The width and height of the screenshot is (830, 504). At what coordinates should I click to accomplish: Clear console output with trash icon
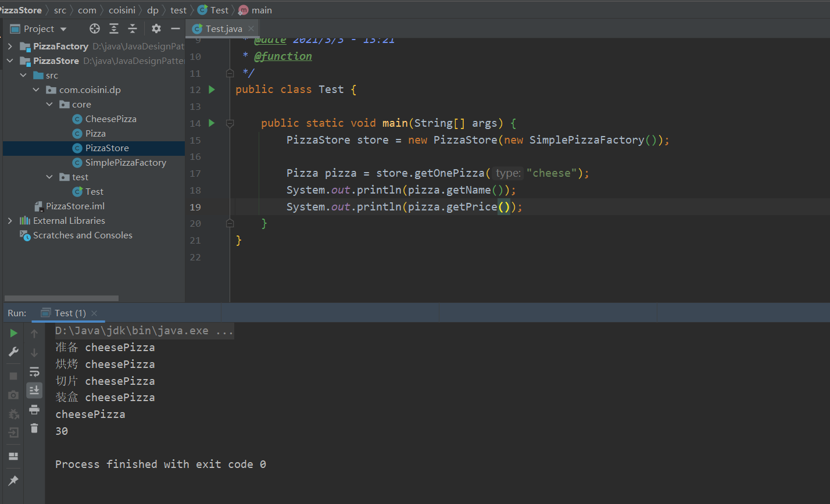(34, 428)
